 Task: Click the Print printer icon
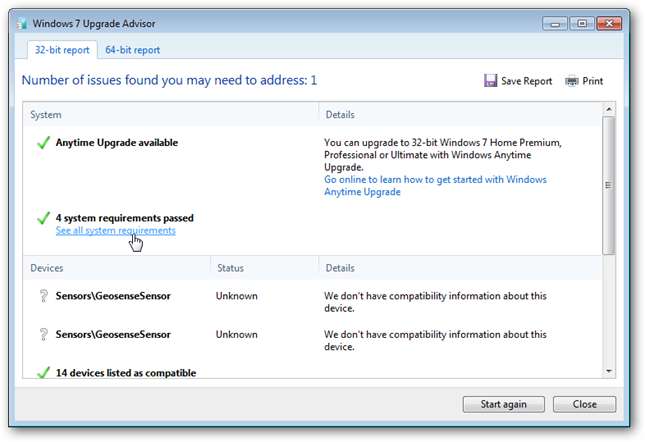[572, 81]
